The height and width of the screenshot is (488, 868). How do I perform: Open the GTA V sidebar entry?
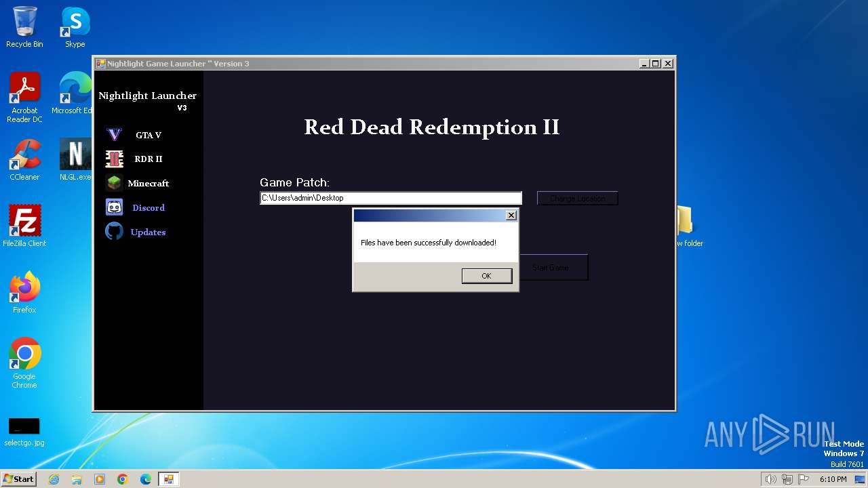coord(149,135)
